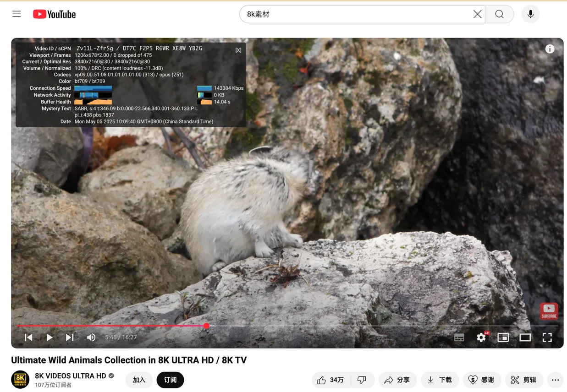Click the 5:46 / 16:27 time display
Image resolution: width=567 pixels, height=392 pixels.
pos(121,338)
